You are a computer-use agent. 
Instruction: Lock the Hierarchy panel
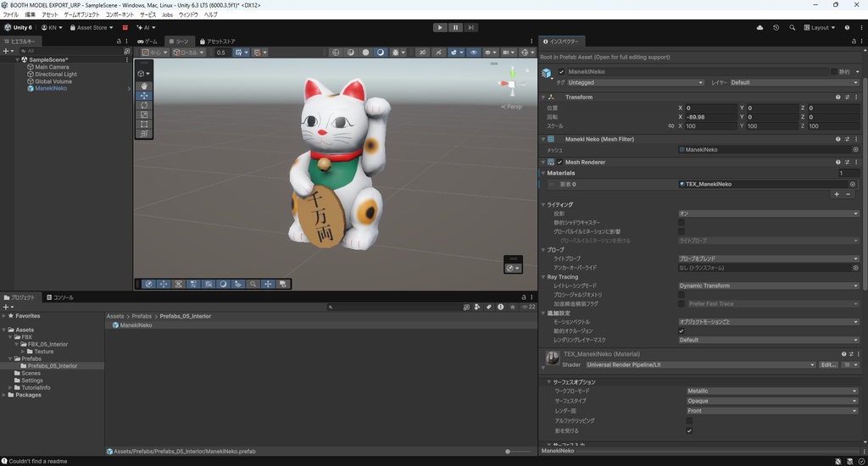(x=119, y=42)
